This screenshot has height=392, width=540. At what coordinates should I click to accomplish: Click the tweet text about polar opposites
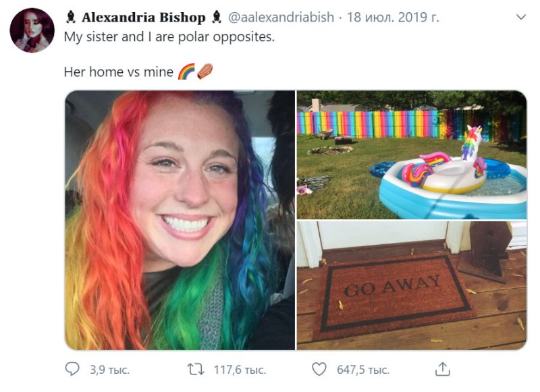[169, 37]
